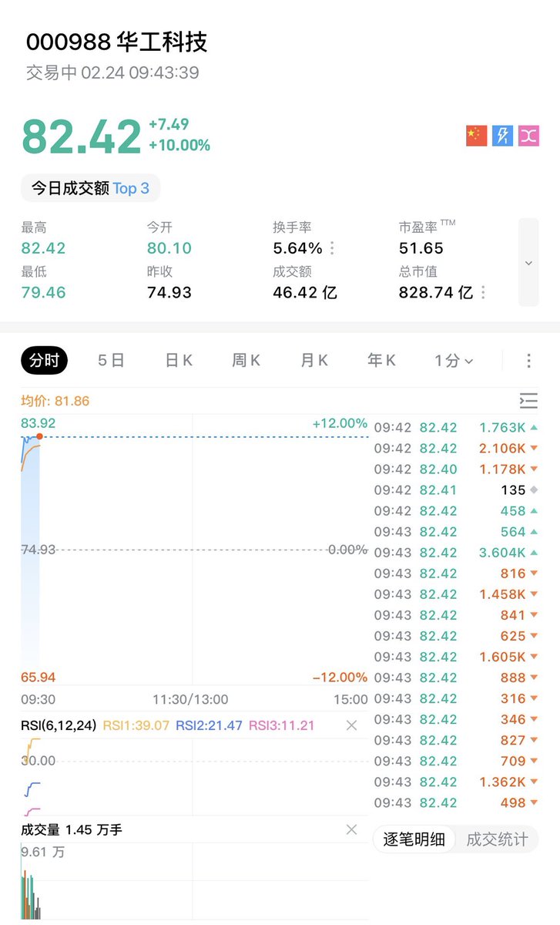Open the 1分 interval dropdown
Screen dimensions: 560x925
tap(454, 361)
